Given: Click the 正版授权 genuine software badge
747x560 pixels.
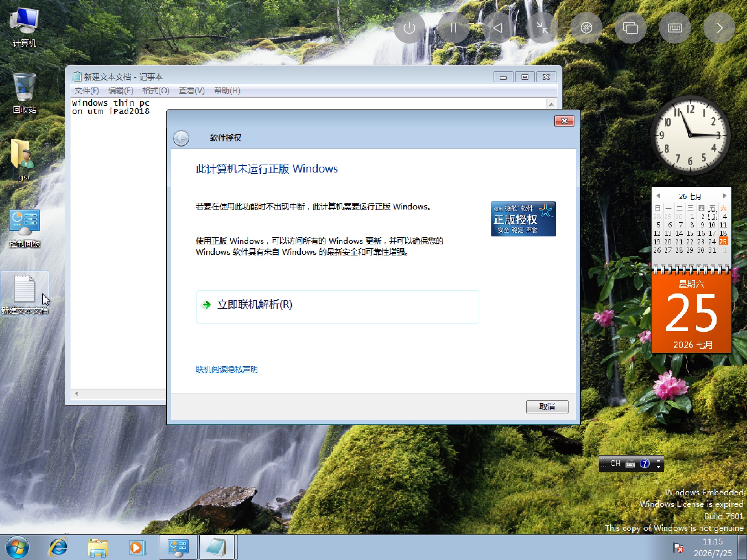Looking at the screenshot, I should click(x=523, y=219).
